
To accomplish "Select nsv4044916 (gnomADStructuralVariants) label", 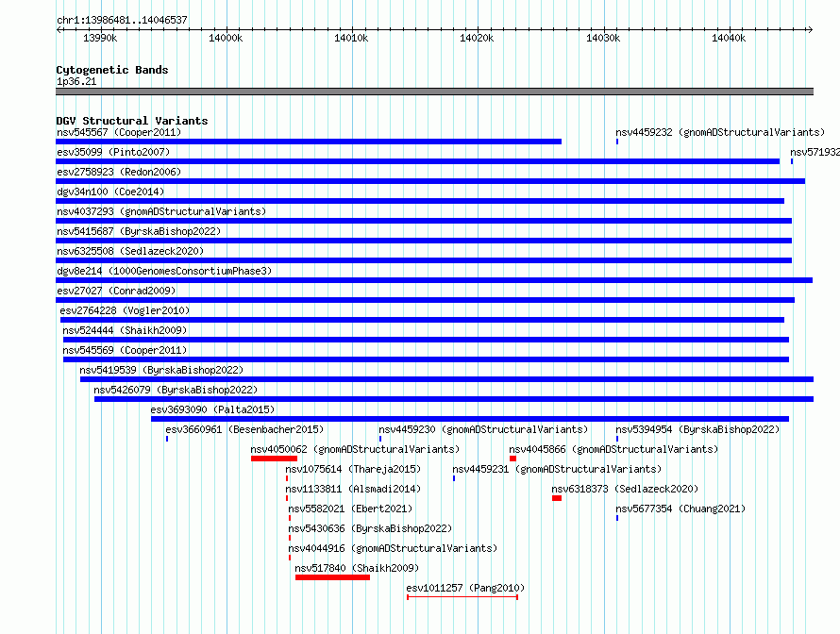I will click(393, 548).
